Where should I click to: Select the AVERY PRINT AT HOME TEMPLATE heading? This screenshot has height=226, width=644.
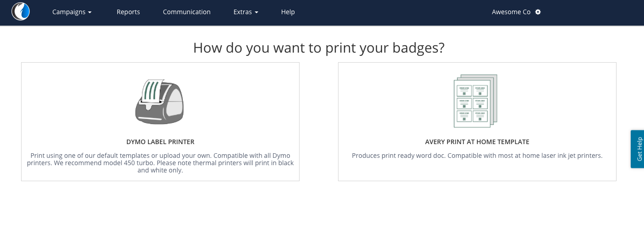coord(477,142)
